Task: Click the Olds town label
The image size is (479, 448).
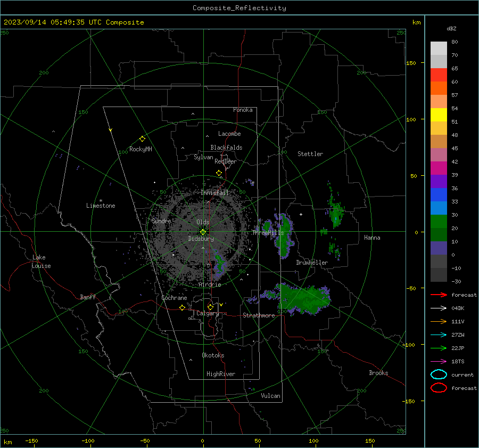Action: [203, 222]
